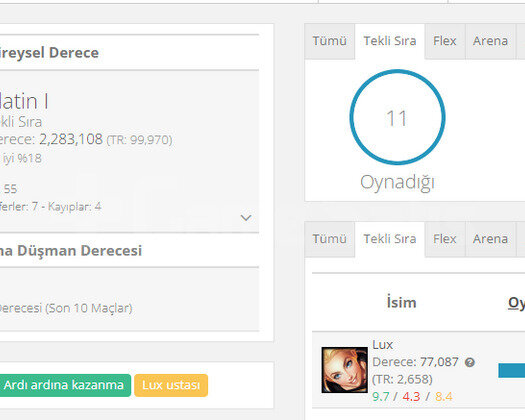Click the Lux champion portrait
525x420 pixels.
click(x=345, y=370)
